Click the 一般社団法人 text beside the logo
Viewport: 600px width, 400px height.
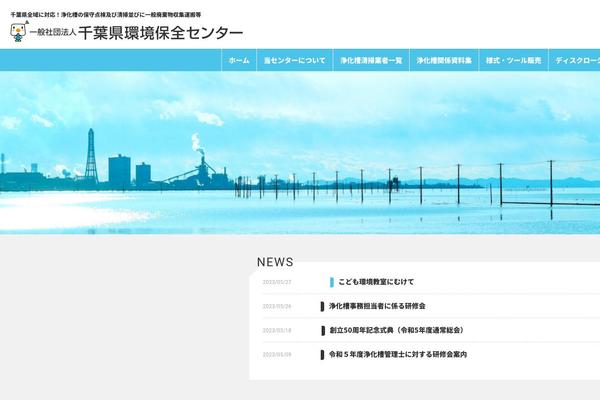pos(53,33)
